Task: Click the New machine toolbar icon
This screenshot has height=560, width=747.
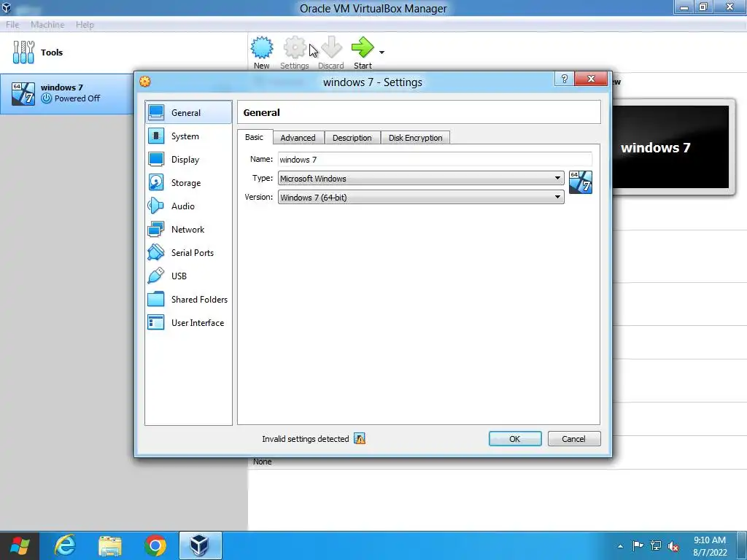Action: tap(262, 47)
